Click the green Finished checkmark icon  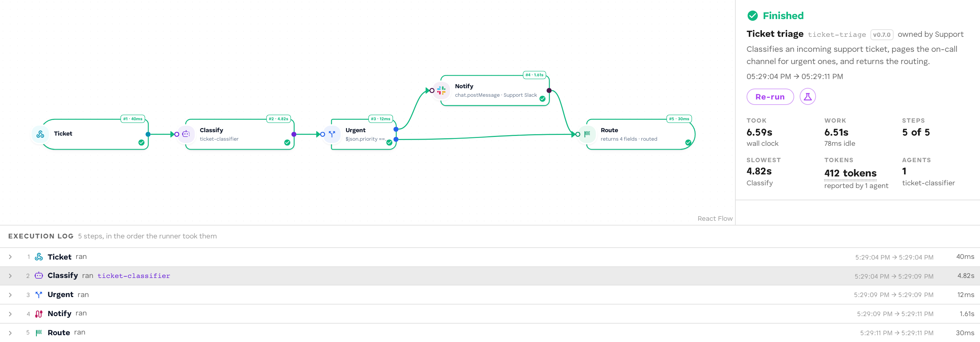click(752, 16)
